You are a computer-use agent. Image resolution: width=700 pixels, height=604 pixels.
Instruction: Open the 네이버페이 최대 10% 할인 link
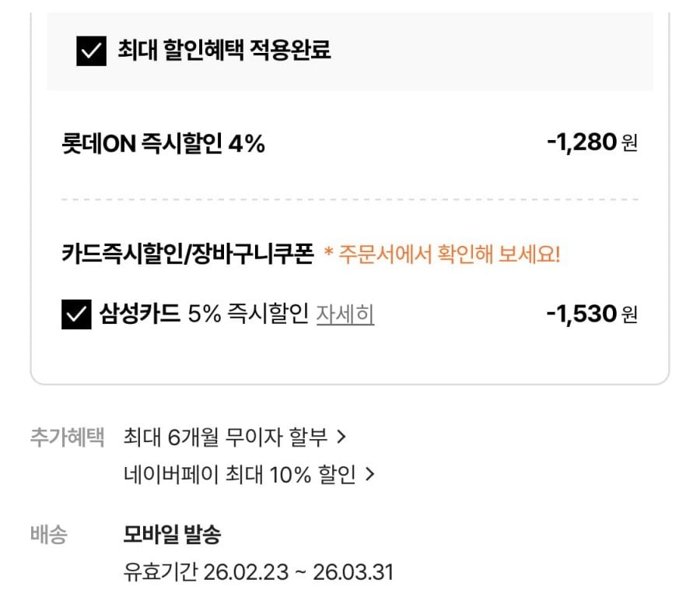point(239,474)
